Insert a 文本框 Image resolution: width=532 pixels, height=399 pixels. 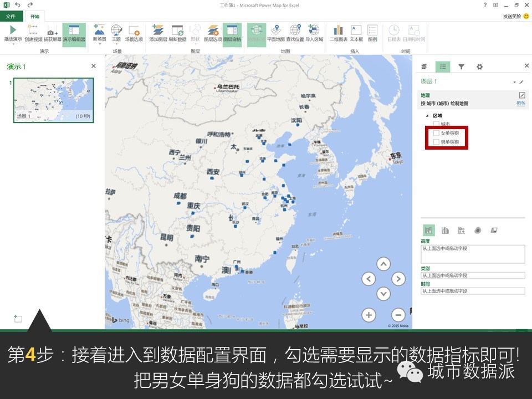coord(356,33)
